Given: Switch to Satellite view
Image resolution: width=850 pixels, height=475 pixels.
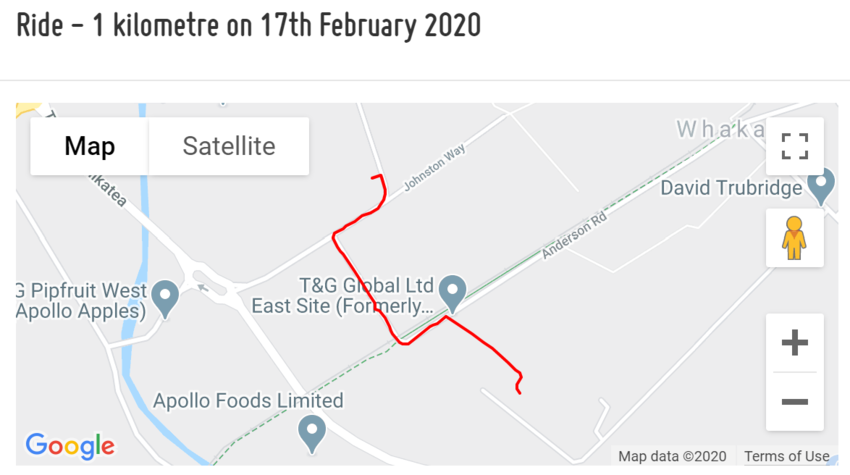Looking at the screenshot, I should coord(228,146).
